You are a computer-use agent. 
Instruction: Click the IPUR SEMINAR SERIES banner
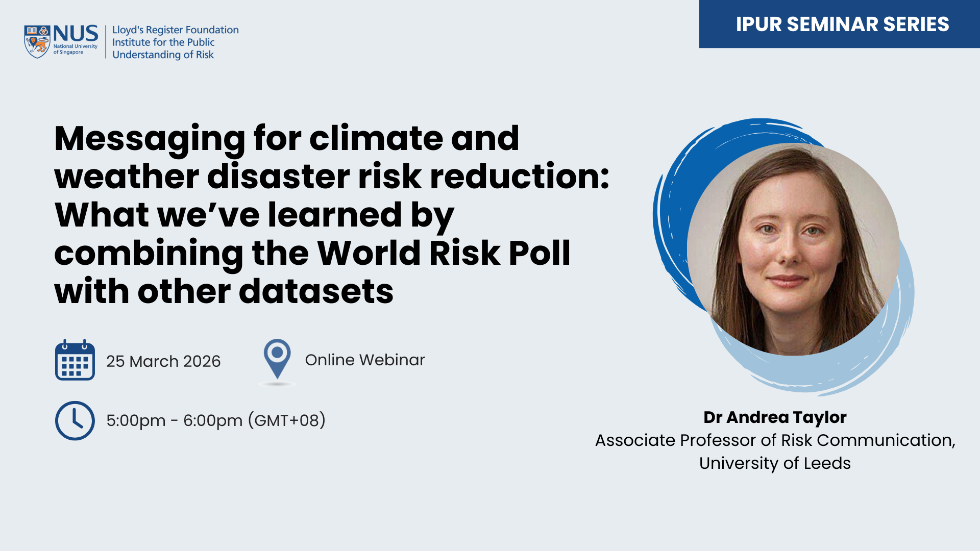(x=842, y=24)
